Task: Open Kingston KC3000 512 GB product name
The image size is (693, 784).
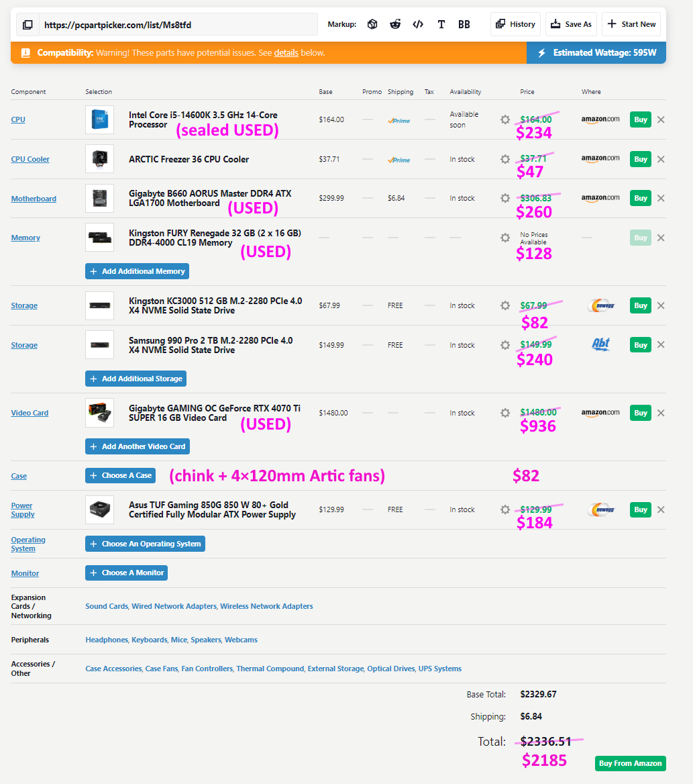Action: (x=215, y=305)
